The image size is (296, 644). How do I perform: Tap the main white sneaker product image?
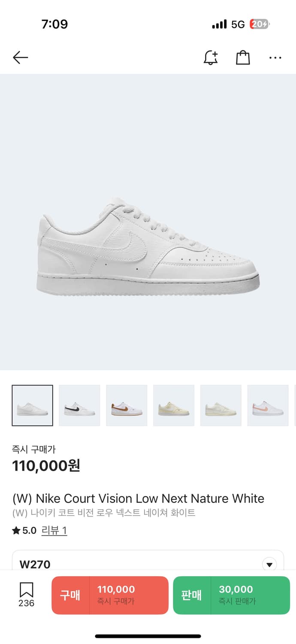click(148, 247)
